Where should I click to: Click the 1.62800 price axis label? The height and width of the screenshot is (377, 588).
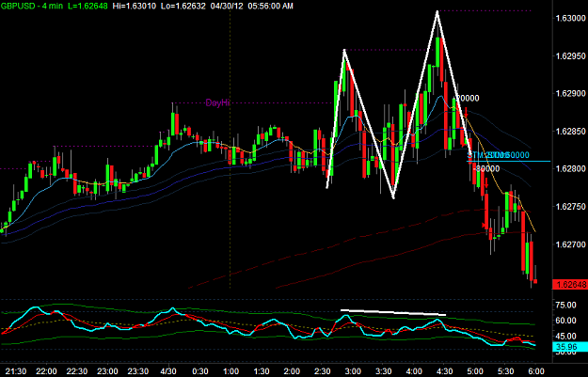tap(570, 169)
